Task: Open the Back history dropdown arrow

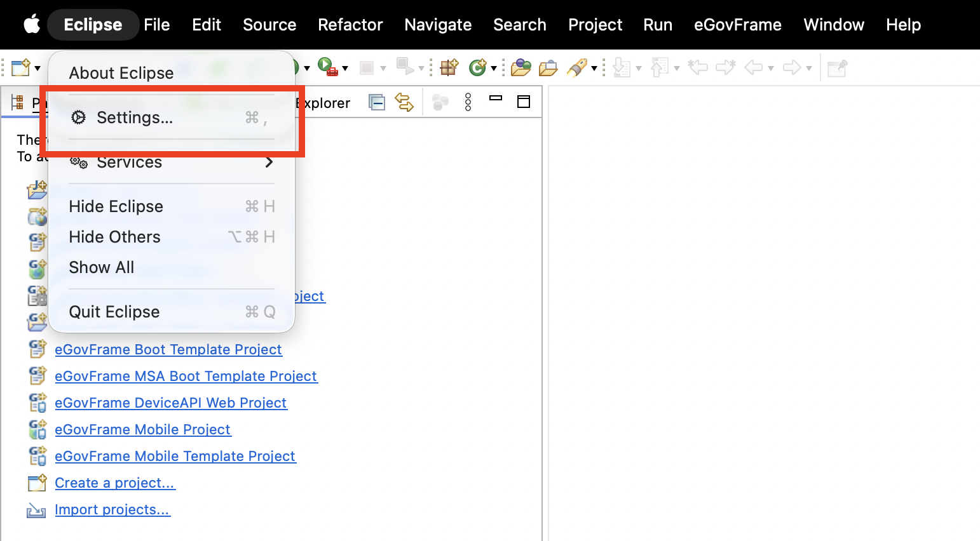Action: tap(771, 68)
